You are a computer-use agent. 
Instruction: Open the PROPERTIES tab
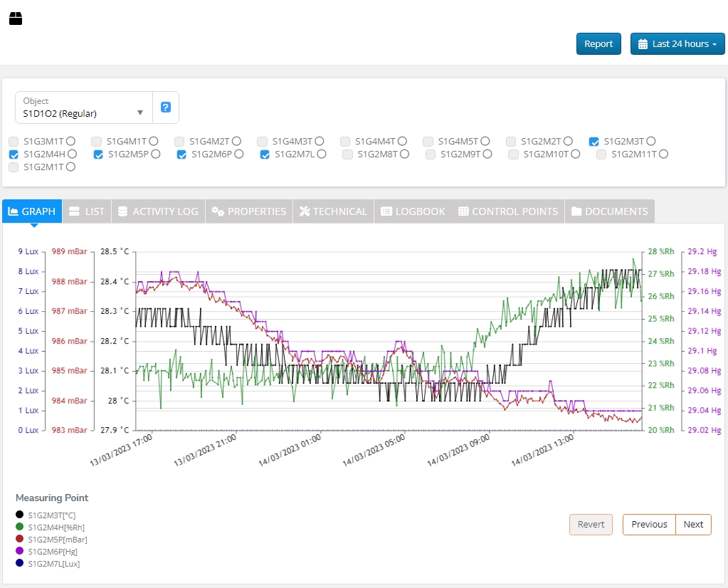(249, 211)
